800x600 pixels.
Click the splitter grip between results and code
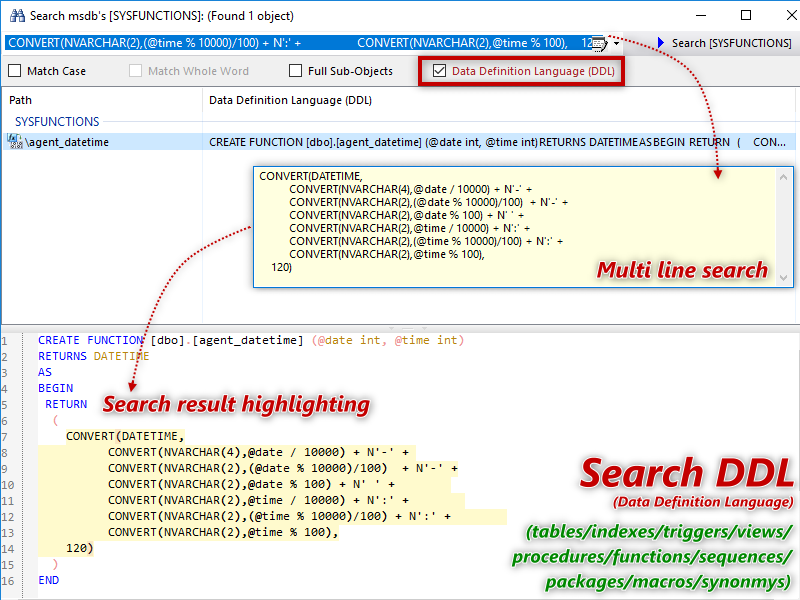pyautogui.click(x=408, y=328)
